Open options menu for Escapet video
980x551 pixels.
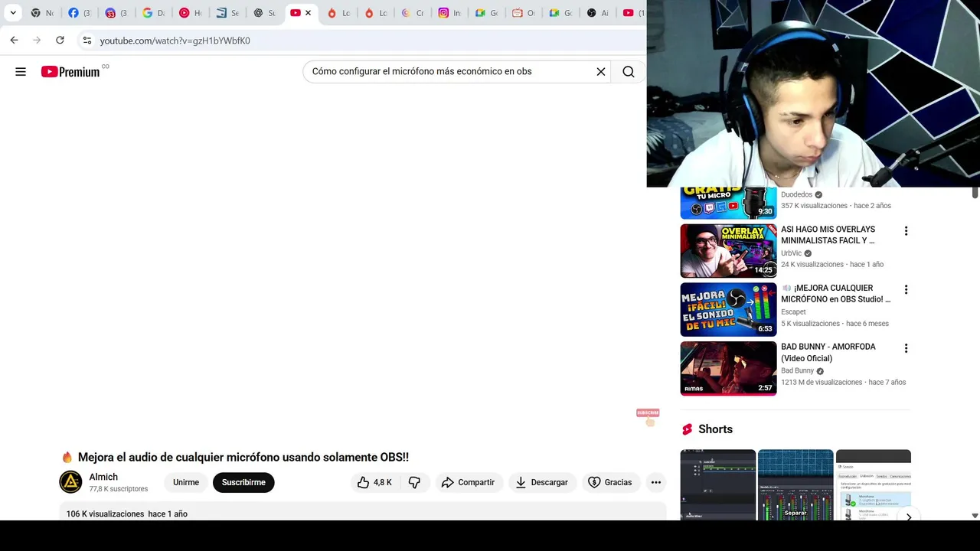pos(906,290)
